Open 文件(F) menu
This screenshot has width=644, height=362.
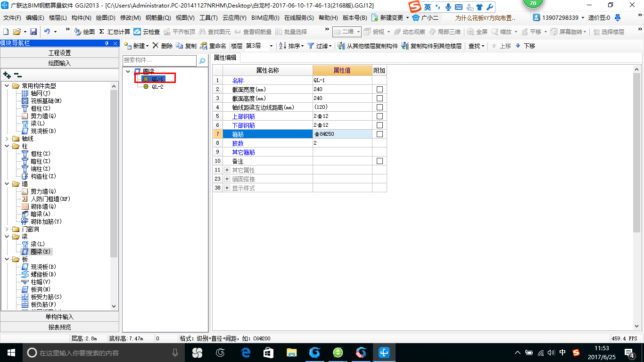click(x=12, y=17)
